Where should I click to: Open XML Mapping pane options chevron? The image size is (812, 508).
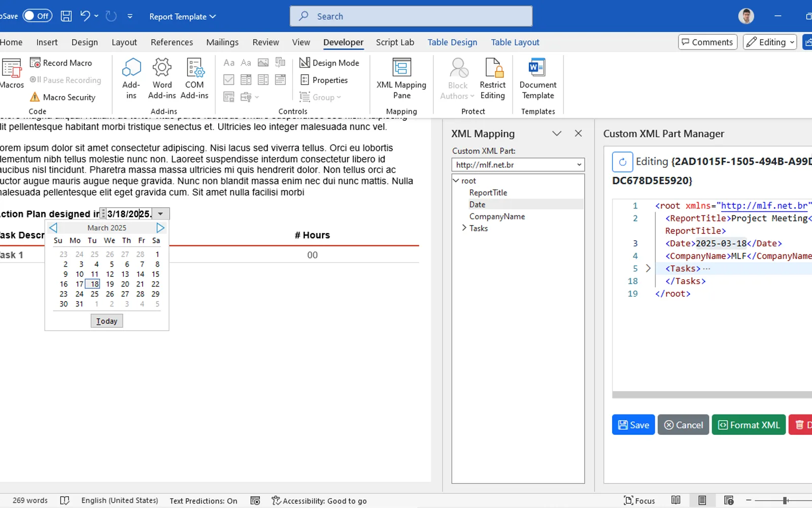coord(557,134)
